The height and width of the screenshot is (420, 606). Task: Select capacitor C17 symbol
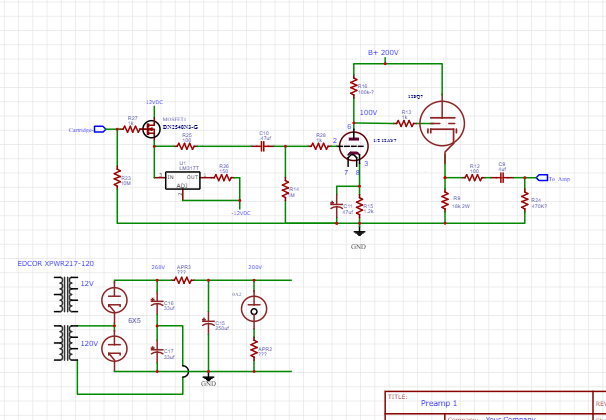pos(157,351)
